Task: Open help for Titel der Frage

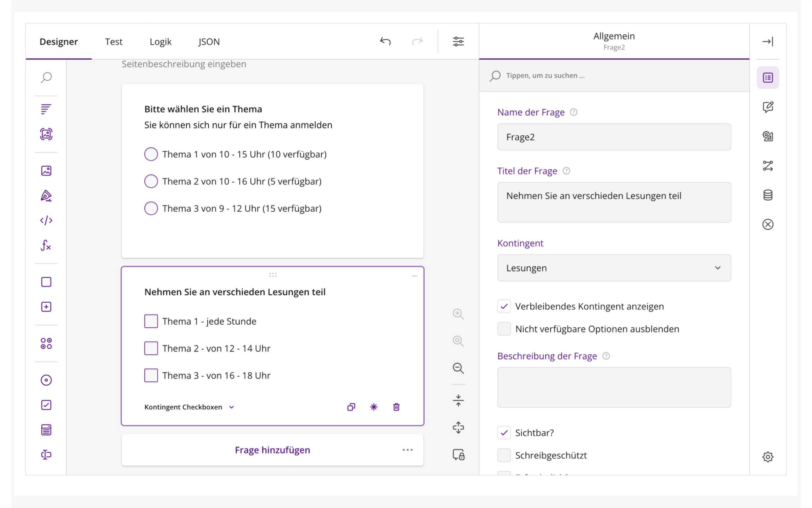Action: click(566, 171)
